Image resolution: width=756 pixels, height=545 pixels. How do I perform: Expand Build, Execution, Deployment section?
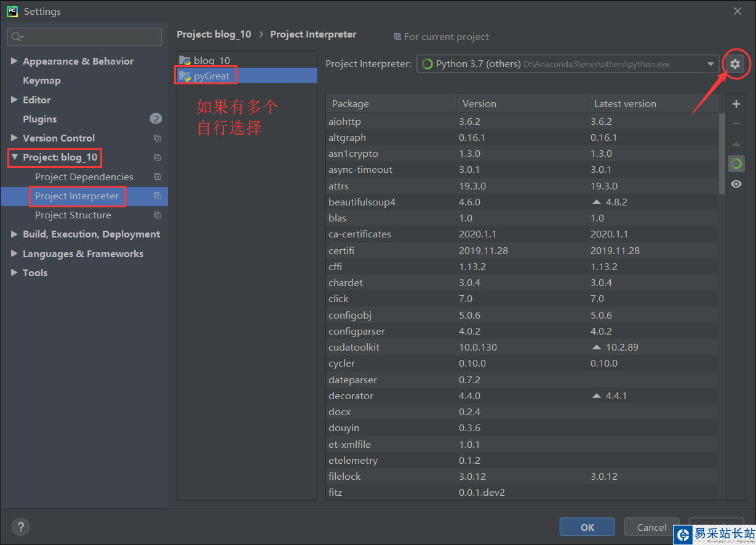pos(14,234)
